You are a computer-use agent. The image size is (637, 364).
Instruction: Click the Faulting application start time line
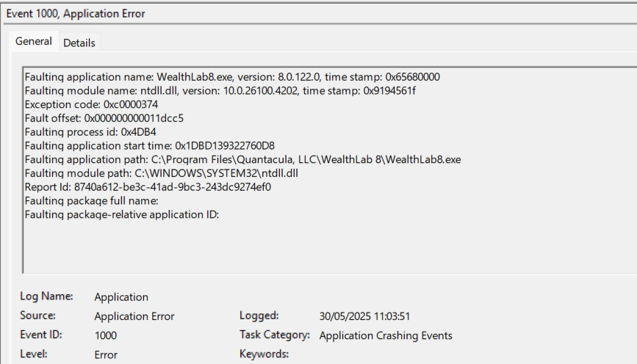click(x=149, y=145)
